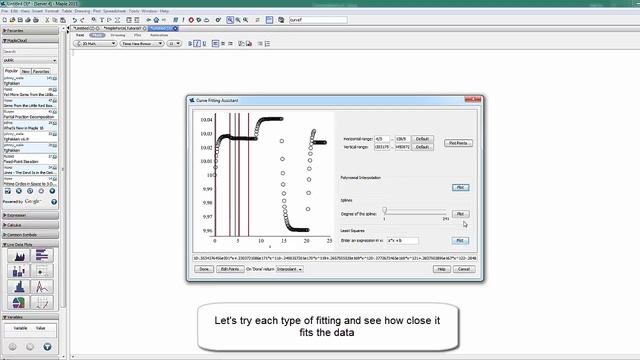Collapse the Live Data Plots palette
The width and height of the screenshot is (640, 360).
click(30, 244)
